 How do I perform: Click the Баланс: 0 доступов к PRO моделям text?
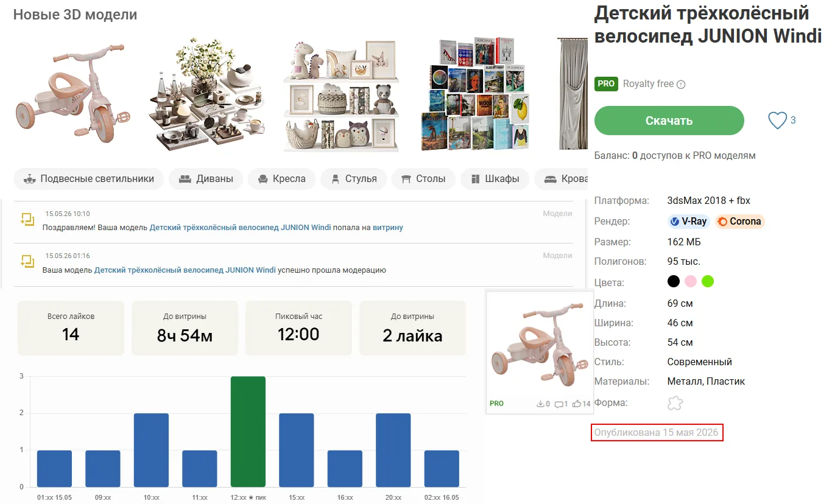(x=675, y=156)
